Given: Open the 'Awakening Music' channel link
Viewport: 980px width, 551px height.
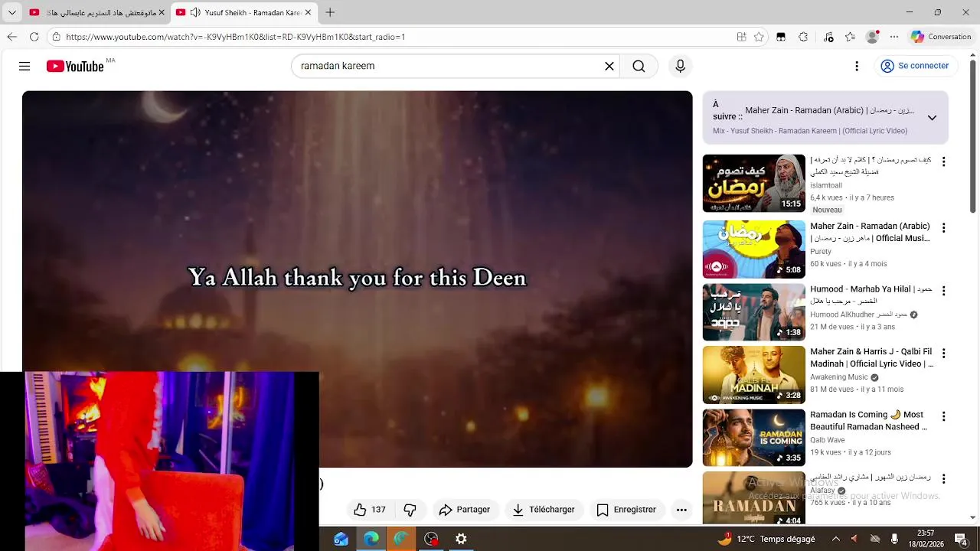Looking at the screenshot, I should click(x=839, y=377).
